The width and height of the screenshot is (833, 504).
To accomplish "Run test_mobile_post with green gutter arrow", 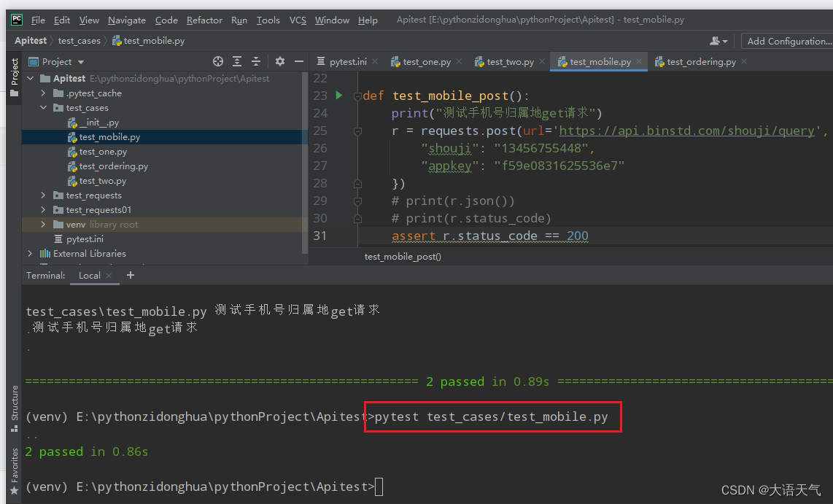I will [339, 96].
